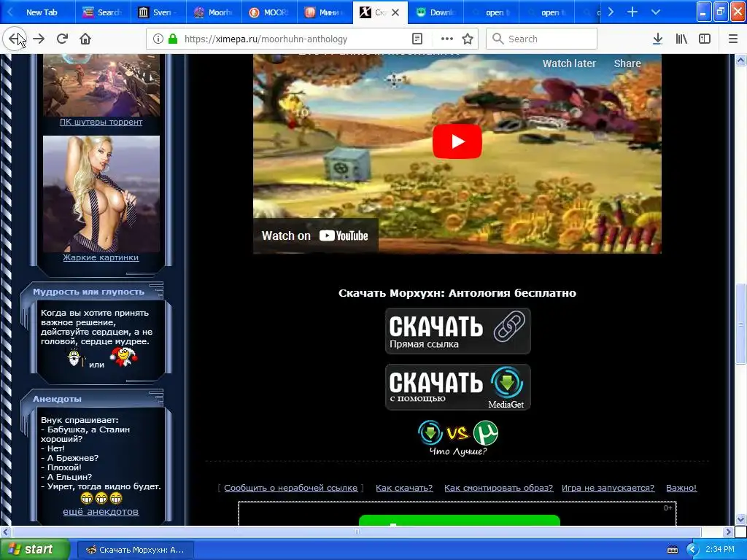Switch to the Sven tab
747x560 pixels.
[158, 12]
